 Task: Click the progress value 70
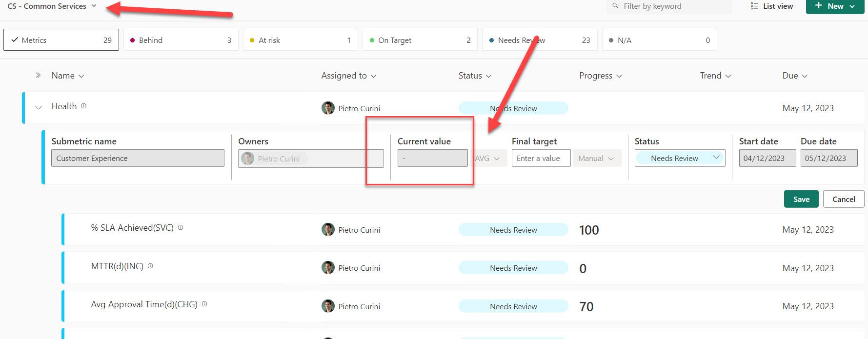coord(586,307)
